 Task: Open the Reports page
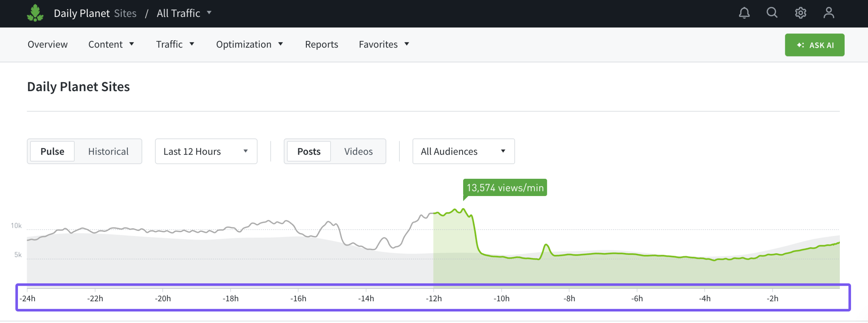(321, 44)
